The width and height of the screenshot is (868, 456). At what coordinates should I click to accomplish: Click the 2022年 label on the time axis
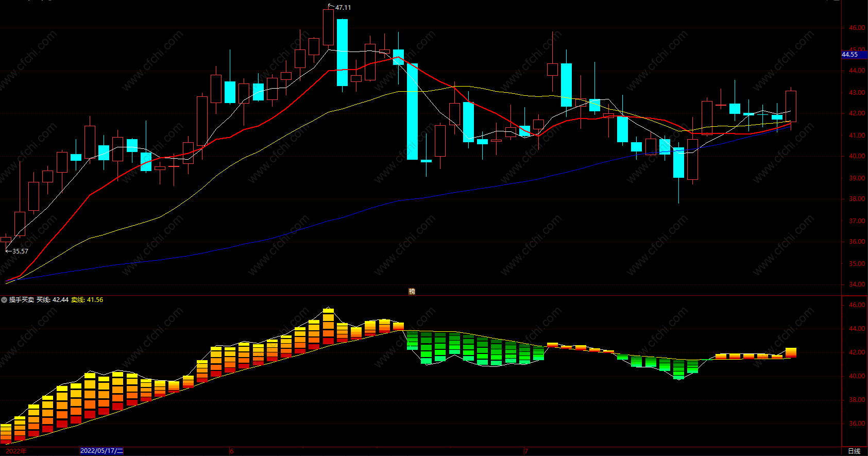point(16,451)
